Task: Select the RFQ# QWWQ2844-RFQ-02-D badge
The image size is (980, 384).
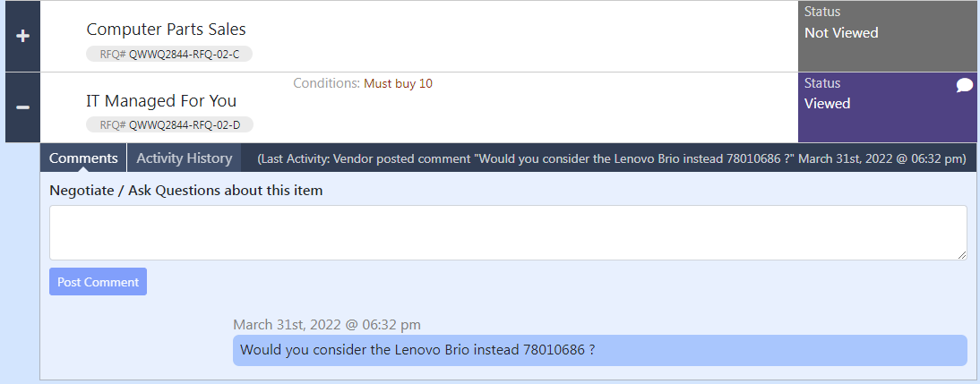Action: pyautogui.click(x=169, y=124)
